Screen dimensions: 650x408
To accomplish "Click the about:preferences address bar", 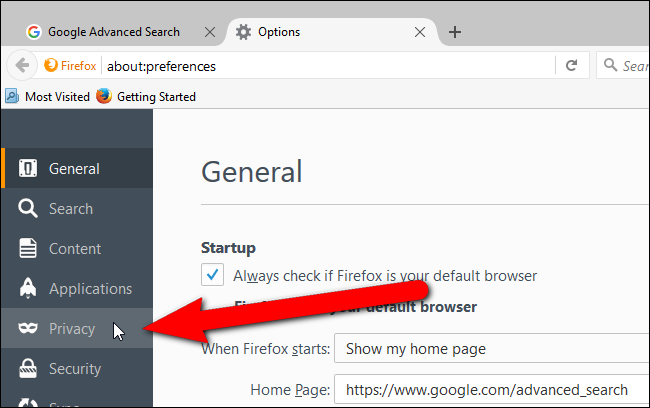I will coord(327,66).
